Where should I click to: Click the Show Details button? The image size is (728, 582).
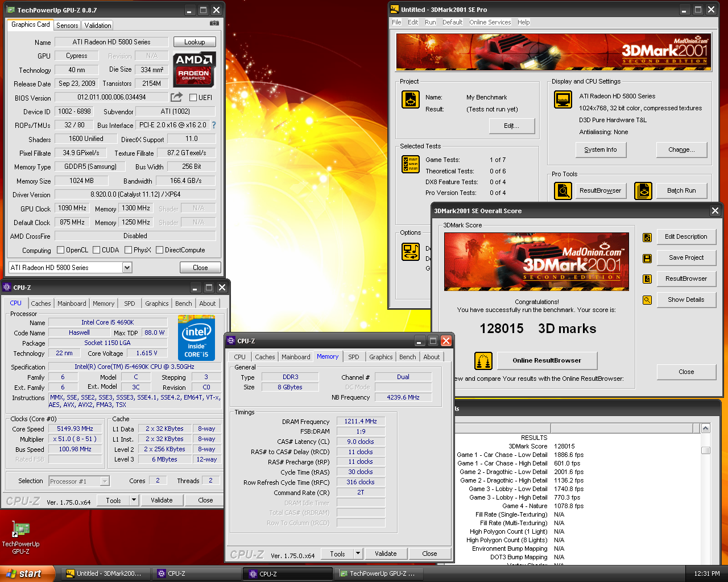686,300
